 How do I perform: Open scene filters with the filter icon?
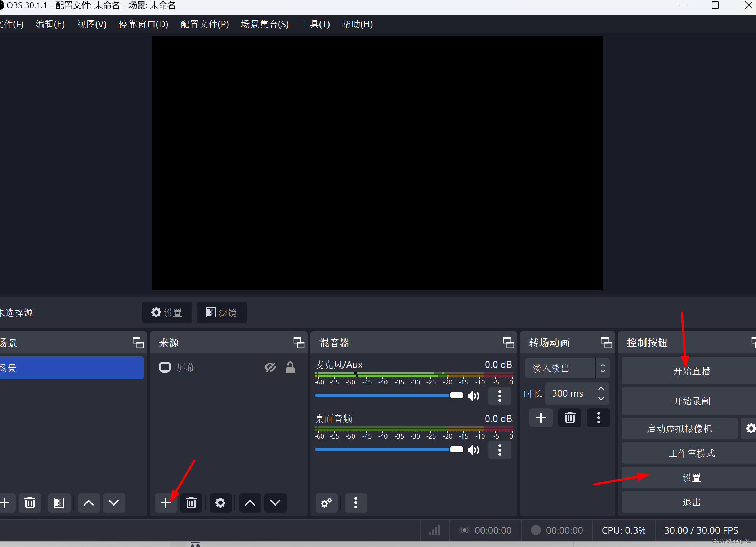pos(59,503)
